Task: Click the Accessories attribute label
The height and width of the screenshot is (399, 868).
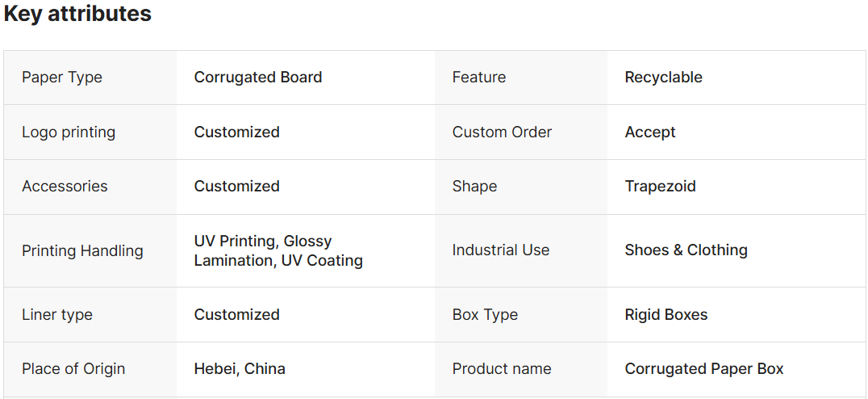Action: (x=65, y=187)
